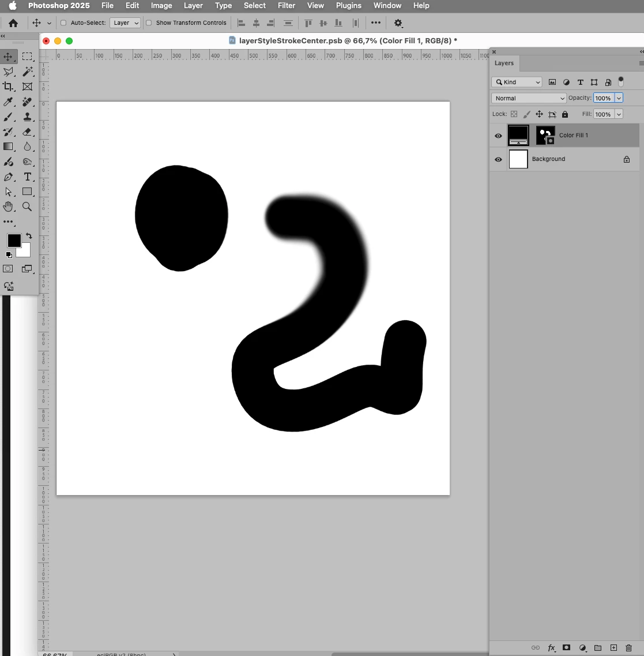Select the Rectangle shape tool
The image size is (644, 656).
click(x=27, y=192)
